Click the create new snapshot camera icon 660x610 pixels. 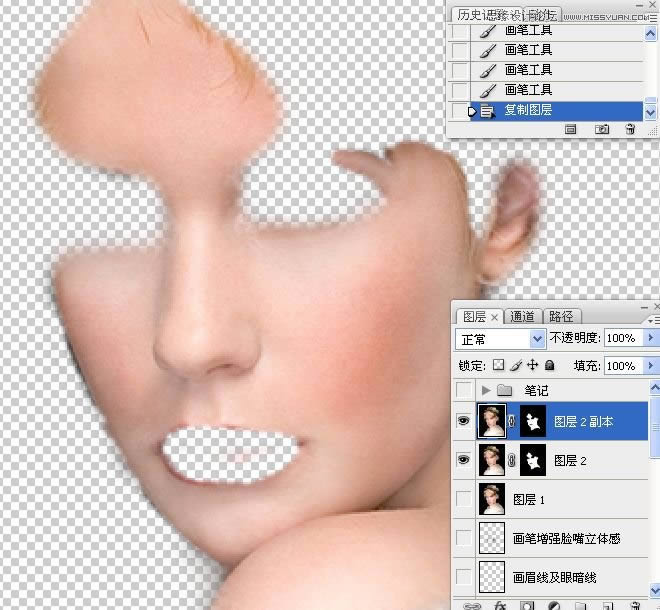click(x=601, y=129)
